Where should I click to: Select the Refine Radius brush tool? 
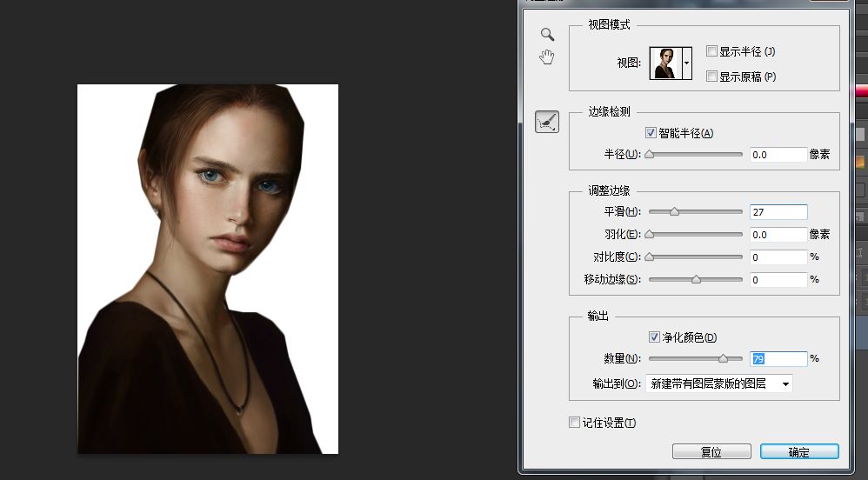(547, 122)
